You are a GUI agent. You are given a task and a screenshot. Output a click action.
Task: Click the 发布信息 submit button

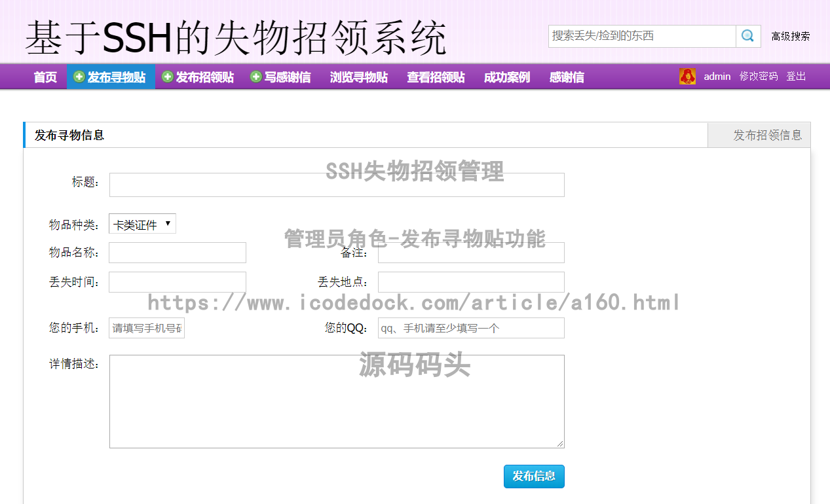click(533, 477)
